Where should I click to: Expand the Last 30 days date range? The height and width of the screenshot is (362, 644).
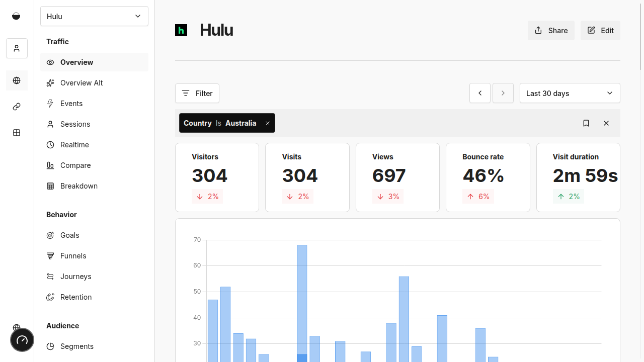tap(570, 93)
